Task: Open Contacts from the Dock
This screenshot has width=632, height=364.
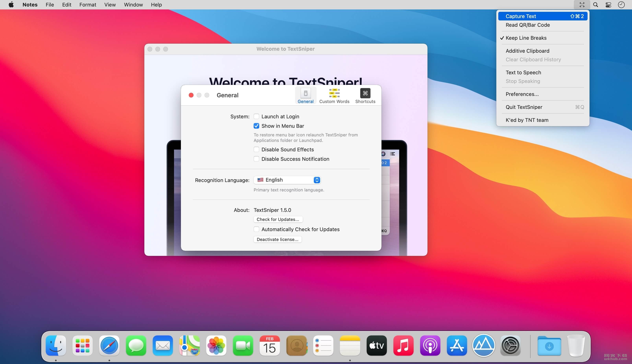Action: click(x=297, y=346)
